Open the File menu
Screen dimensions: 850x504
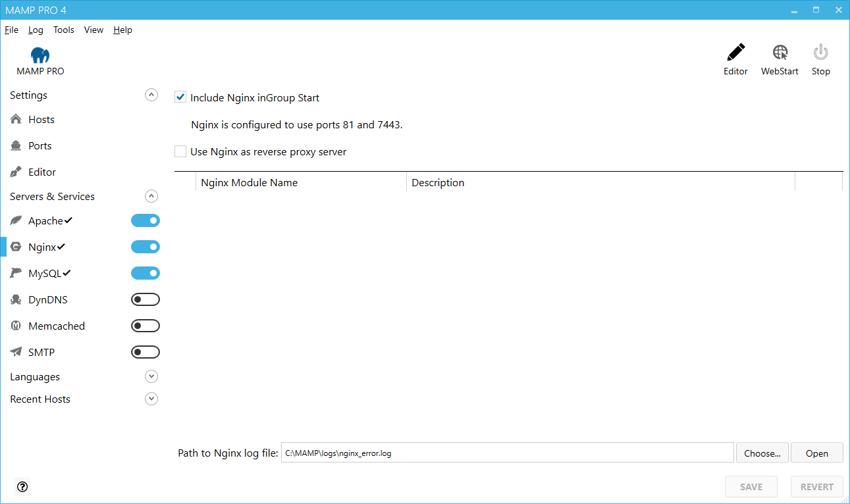point(11,30)
